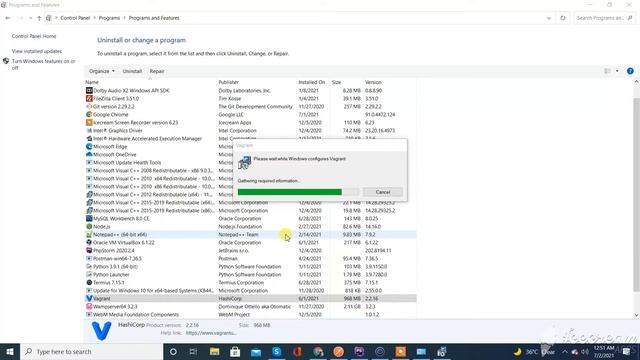640x360 pixels.
Task: Select the Termius 7.15.1 icon
Action: tap(89, 282)
